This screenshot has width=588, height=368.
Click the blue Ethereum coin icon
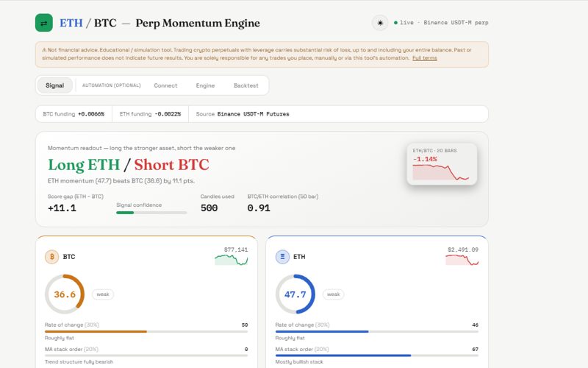(x=282, y=257)
